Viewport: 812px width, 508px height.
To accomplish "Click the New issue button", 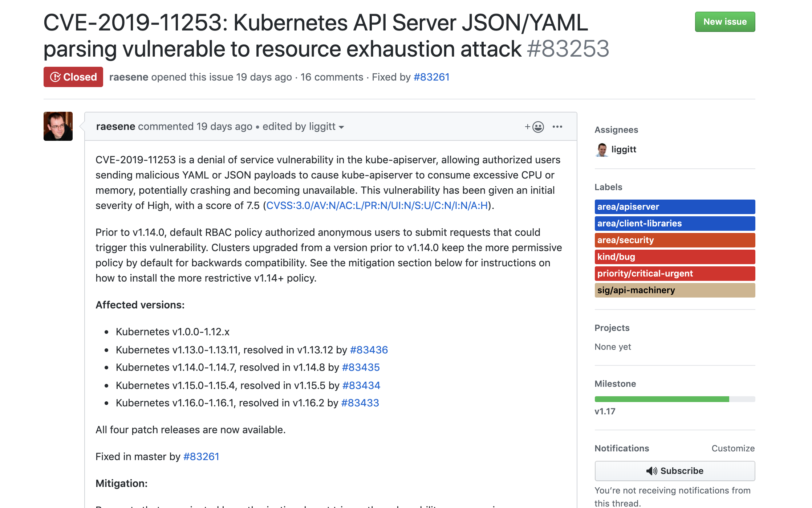I will [x=725, y=22].
